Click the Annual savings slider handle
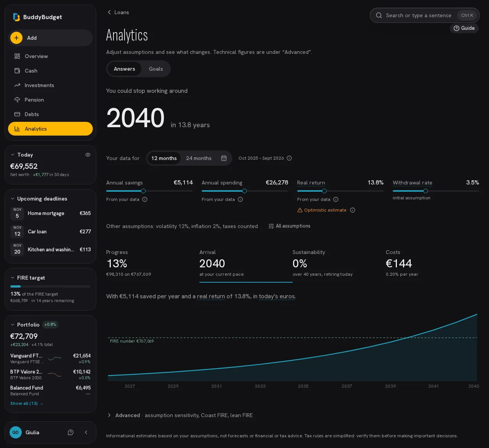The width and height of the screenshot is (489, 448). 143,191
